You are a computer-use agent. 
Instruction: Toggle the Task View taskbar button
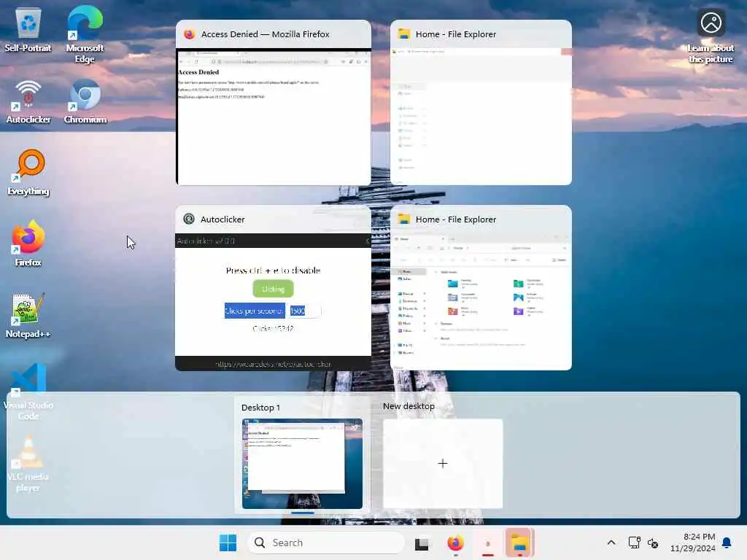click(422, 543)
